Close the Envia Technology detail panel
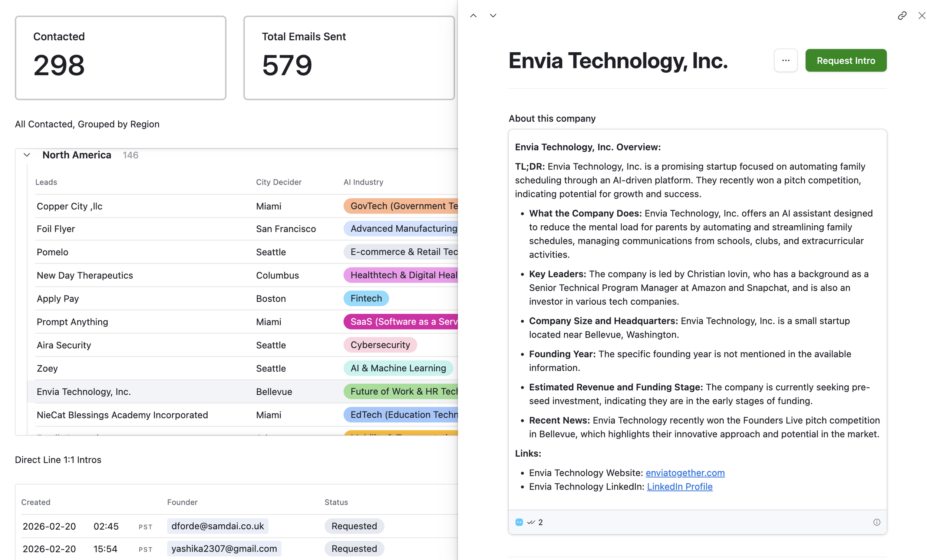927x560 pixels. point(921,16)
